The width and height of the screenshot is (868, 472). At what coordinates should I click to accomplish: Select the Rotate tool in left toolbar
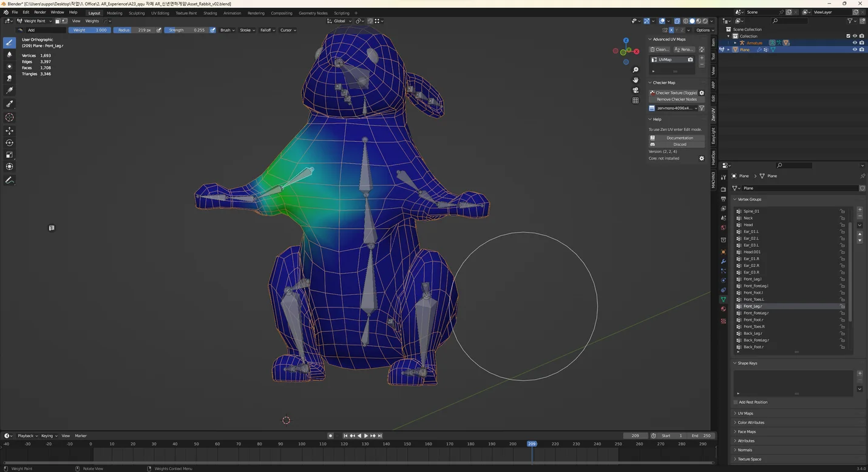[9, 143]
